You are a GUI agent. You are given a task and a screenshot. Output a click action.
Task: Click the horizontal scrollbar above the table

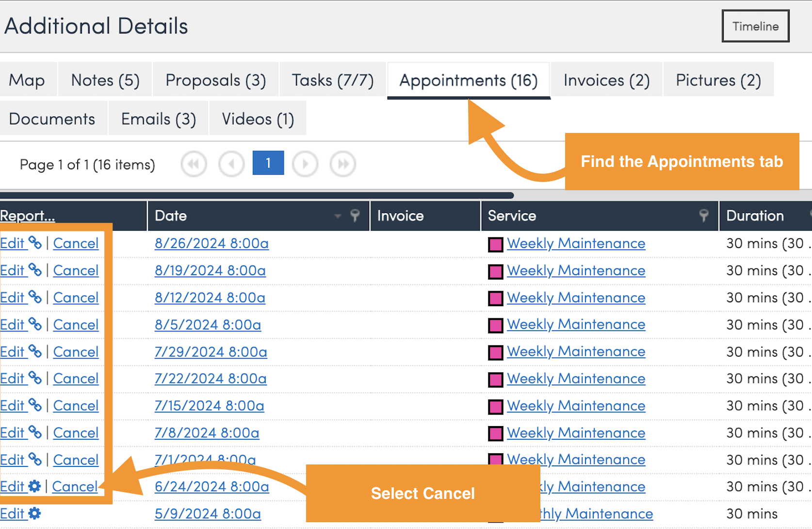(257, 196)
